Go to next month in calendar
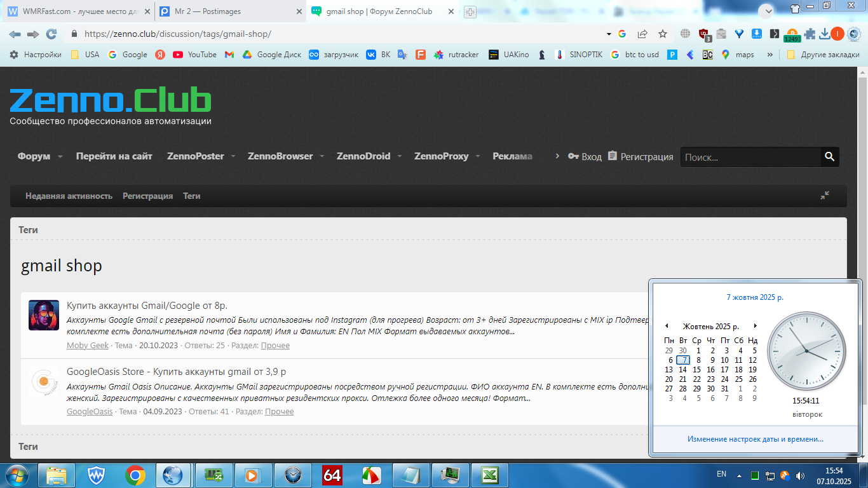 tap(755, 326)
